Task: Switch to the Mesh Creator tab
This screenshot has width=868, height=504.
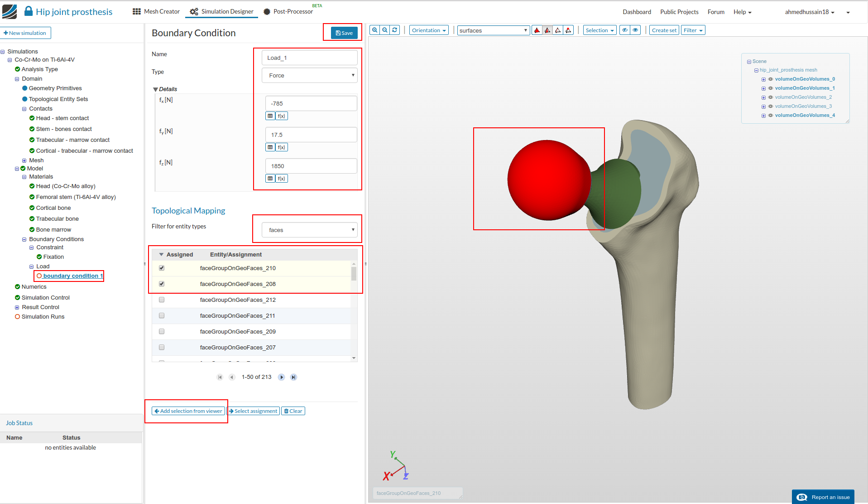Action: [x=156, y=12]
